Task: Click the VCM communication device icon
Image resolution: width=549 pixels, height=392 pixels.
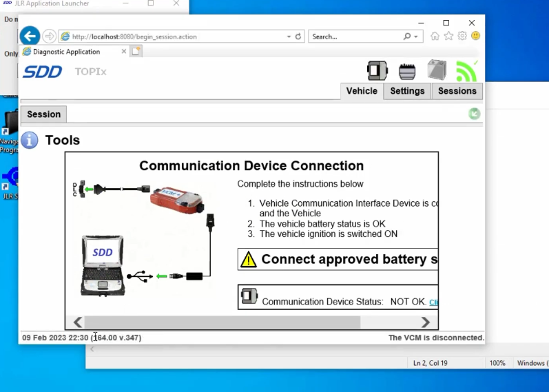Action: pyautogui.click(x=377, y=71)
